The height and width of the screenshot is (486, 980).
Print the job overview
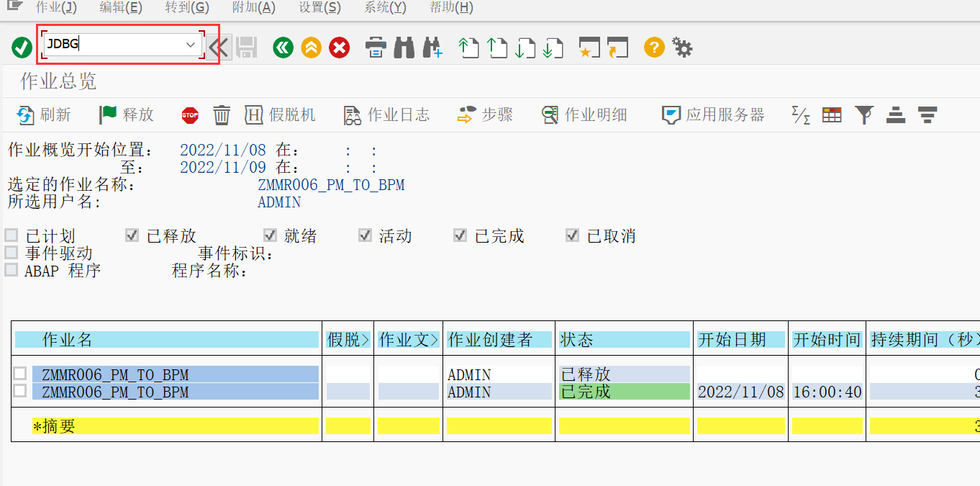pos(375,48)
